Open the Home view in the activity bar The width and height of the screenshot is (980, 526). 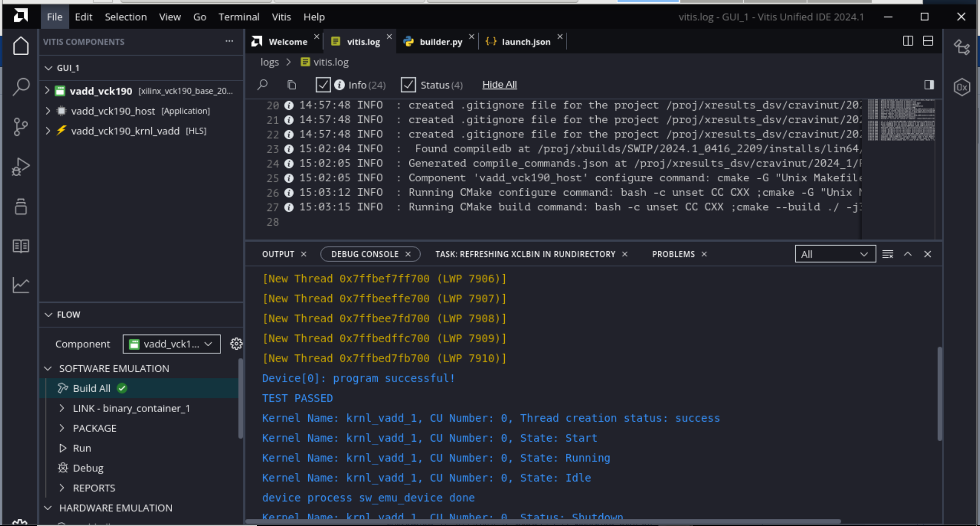coord(21,45)
